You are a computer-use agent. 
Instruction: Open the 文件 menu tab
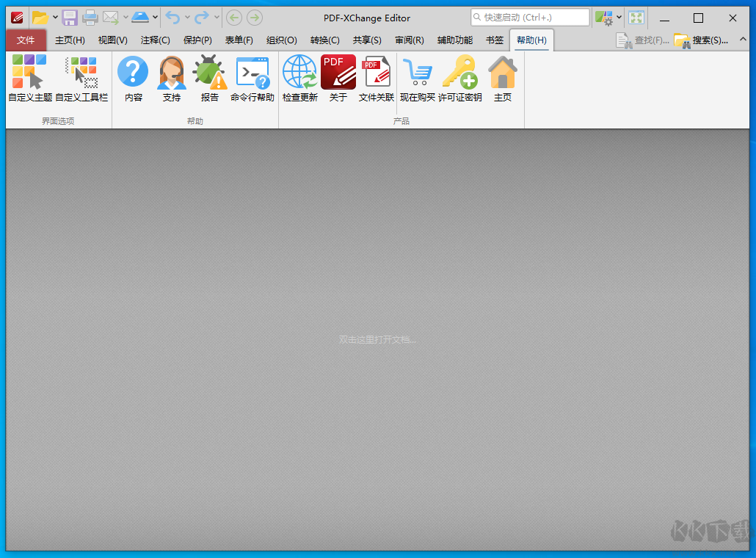(26, 40)
